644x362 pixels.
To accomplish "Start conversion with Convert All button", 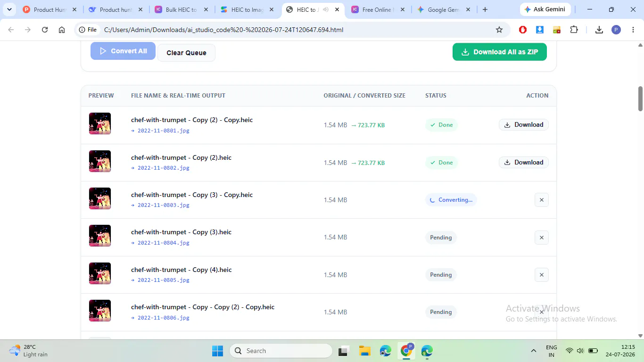I will pos(123,51).
